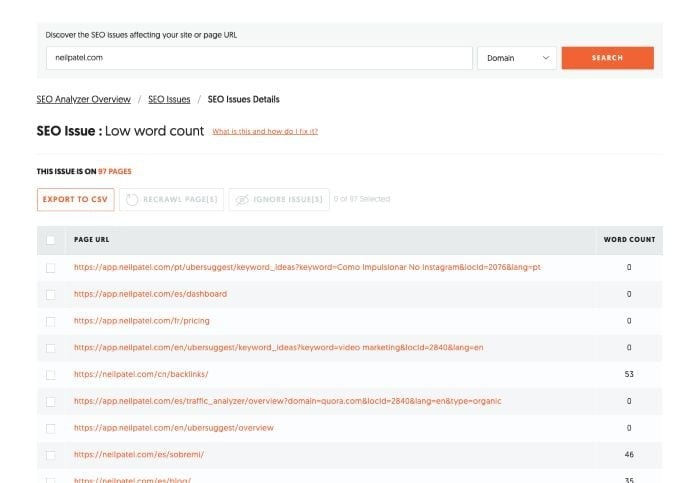Click the Ignore Issue(s) button
The width and height of the screenshot is (700, 483).
tap(279, 200)
